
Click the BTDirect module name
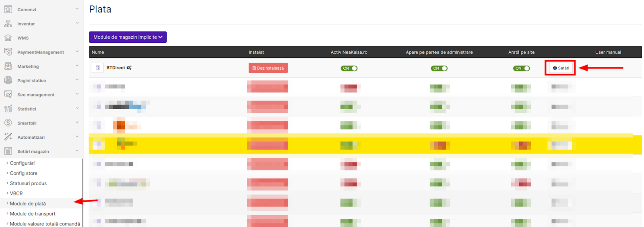tap(116, 68)
